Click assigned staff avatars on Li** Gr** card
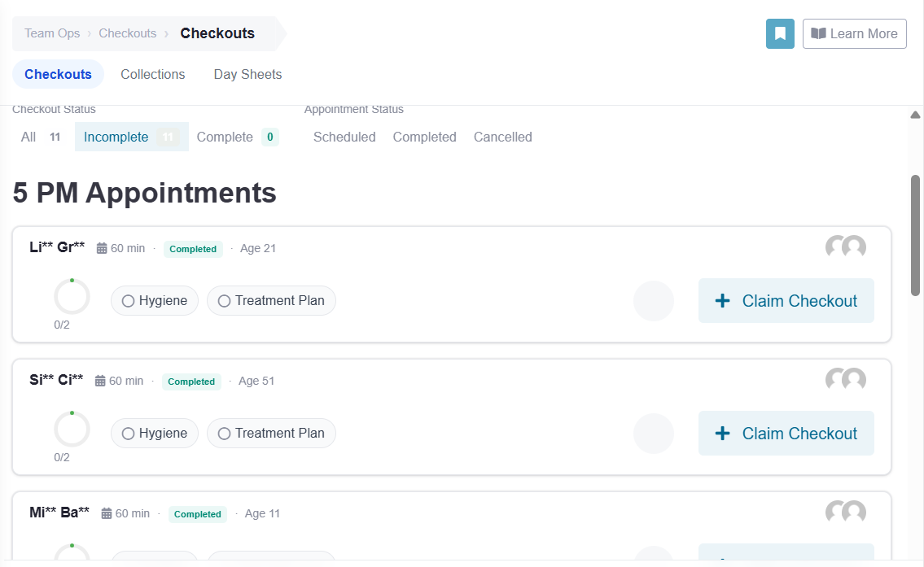Screen dimensions: 924x567 coord(846,246)
